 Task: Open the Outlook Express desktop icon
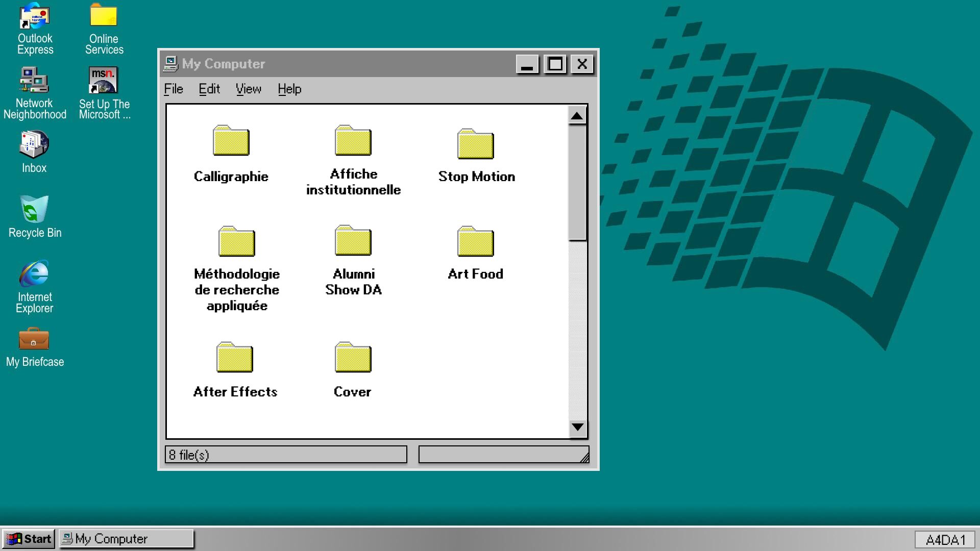(x=35, y=16)
